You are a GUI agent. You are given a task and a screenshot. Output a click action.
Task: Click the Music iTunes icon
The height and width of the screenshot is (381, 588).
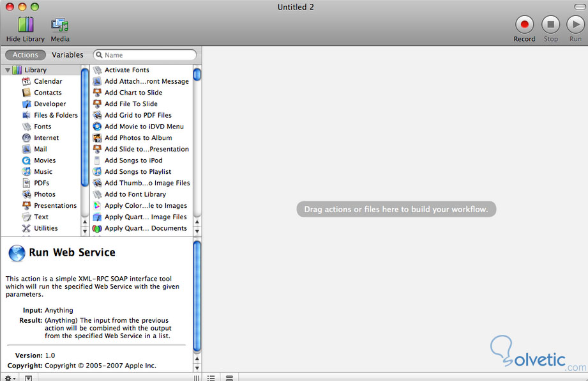click(26, 171)
